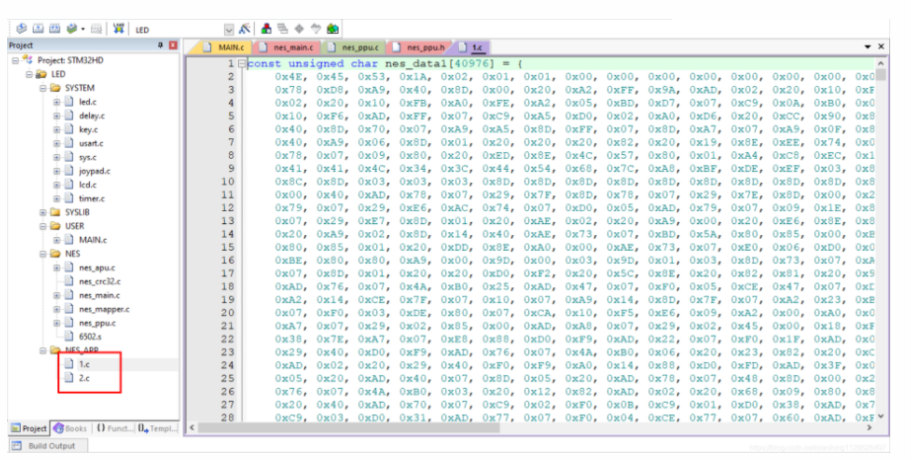Switch to the nes_main.c editor tab
The image size is (911, 460).
coord(287,47)
